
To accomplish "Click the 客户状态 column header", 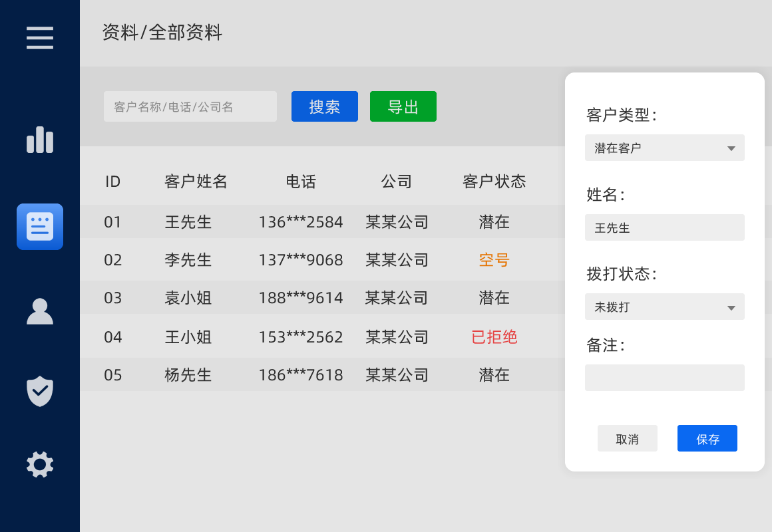I will coord(494,181).
